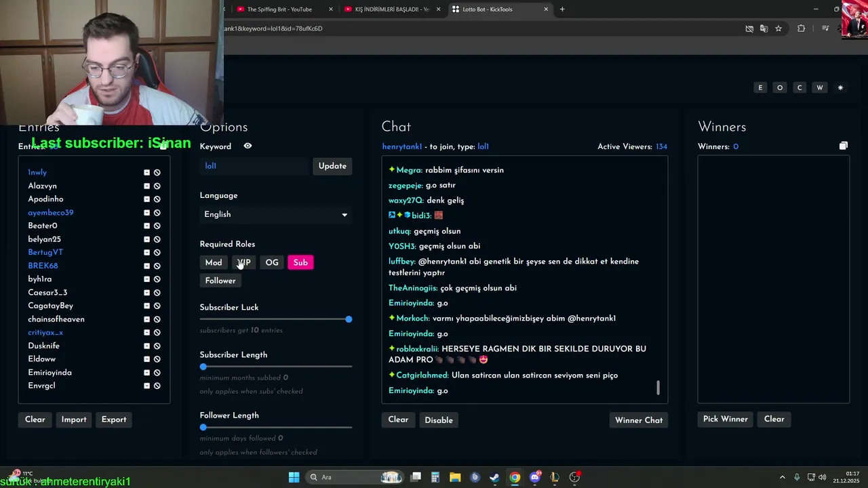Toggle the W panel button
The image size is (868, 488).
(820, 88)
